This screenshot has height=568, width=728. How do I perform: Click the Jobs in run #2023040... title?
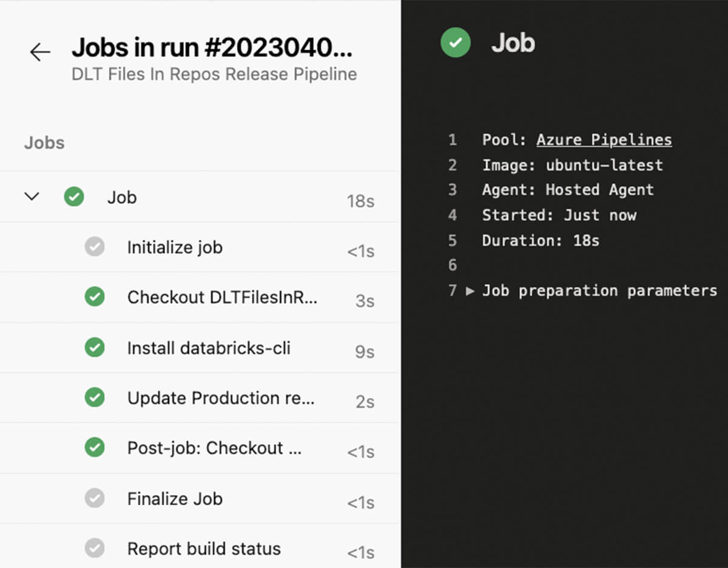tap(212, 48)
